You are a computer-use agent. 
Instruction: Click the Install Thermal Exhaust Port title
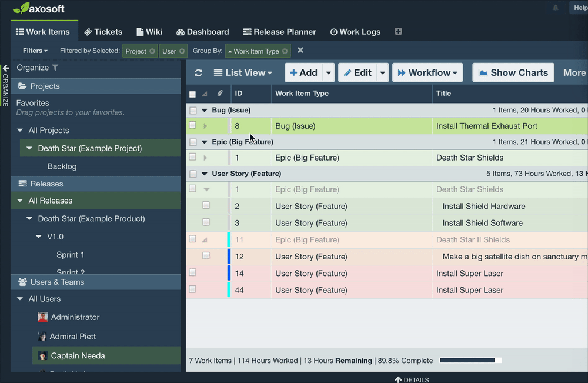click(x=487, y=126)
